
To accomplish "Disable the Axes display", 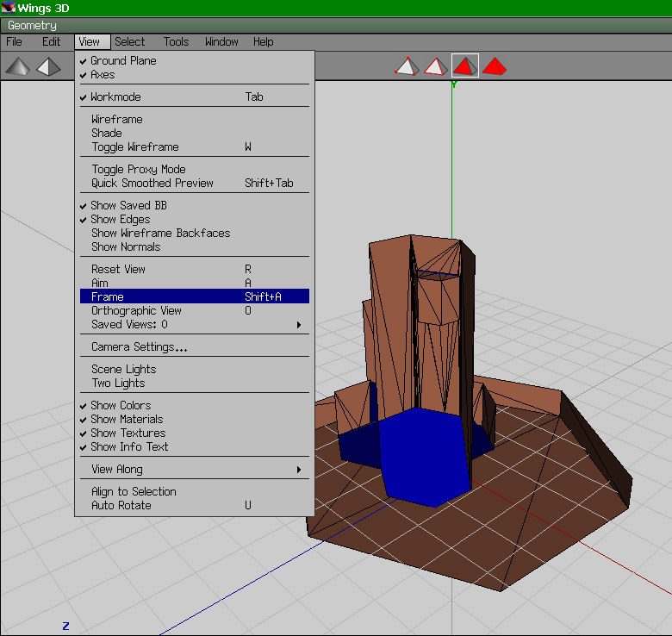I will coord(103,75).
